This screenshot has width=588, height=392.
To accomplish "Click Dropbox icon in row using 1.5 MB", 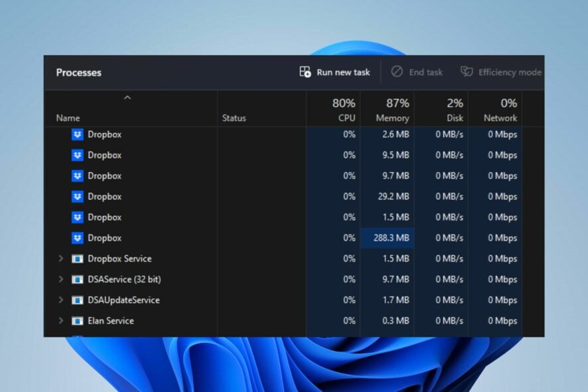I will click(77, 217).
